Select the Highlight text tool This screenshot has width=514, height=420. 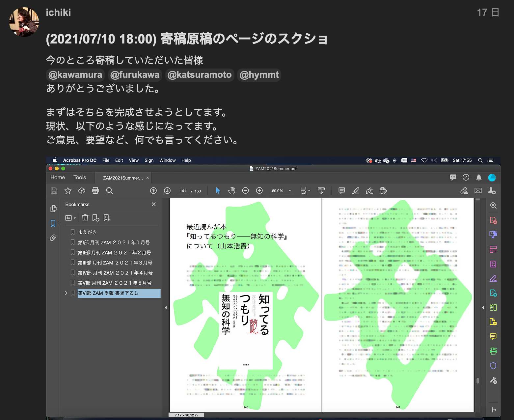[356, 191]
